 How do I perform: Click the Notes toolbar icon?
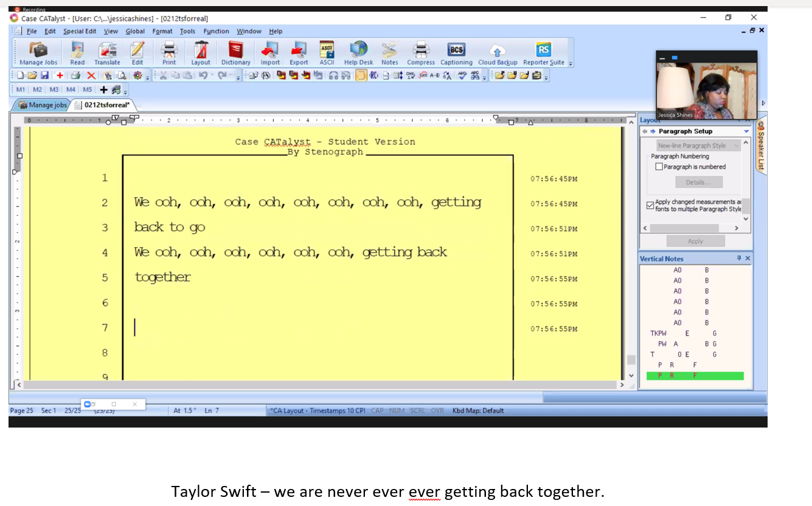390,54
